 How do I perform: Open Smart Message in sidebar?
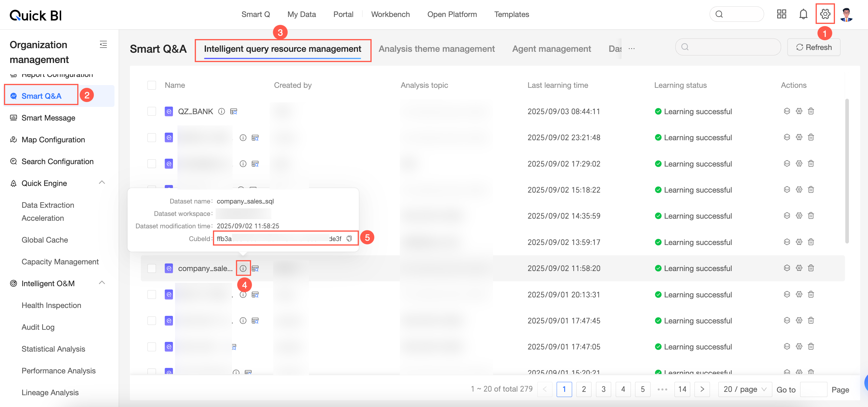48,118
